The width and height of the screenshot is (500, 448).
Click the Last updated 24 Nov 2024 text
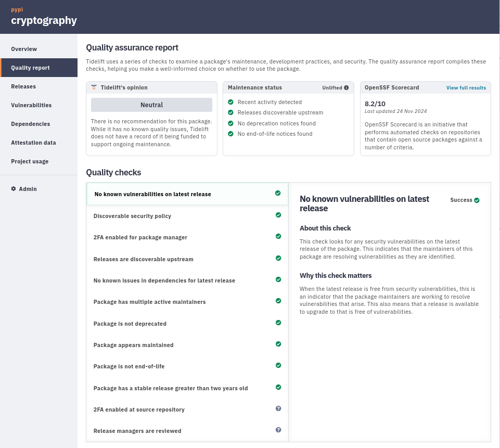396,111
